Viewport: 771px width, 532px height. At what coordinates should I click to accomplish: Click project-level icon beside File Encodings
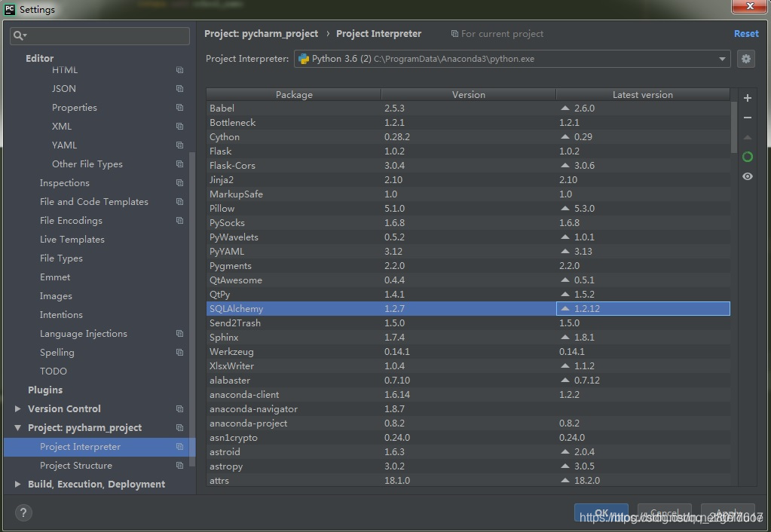click(180, 221)
